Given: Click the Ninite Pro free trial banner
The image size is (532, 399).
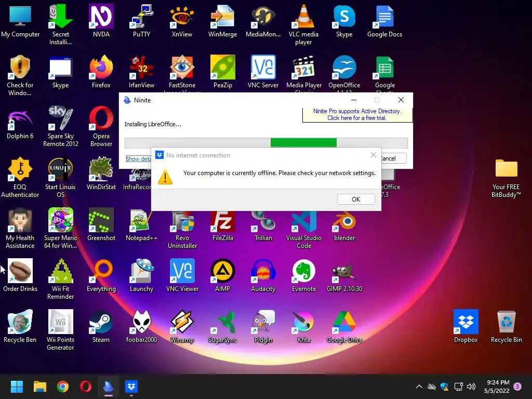Looking at the screenshot, I should (x=357, y=115).
